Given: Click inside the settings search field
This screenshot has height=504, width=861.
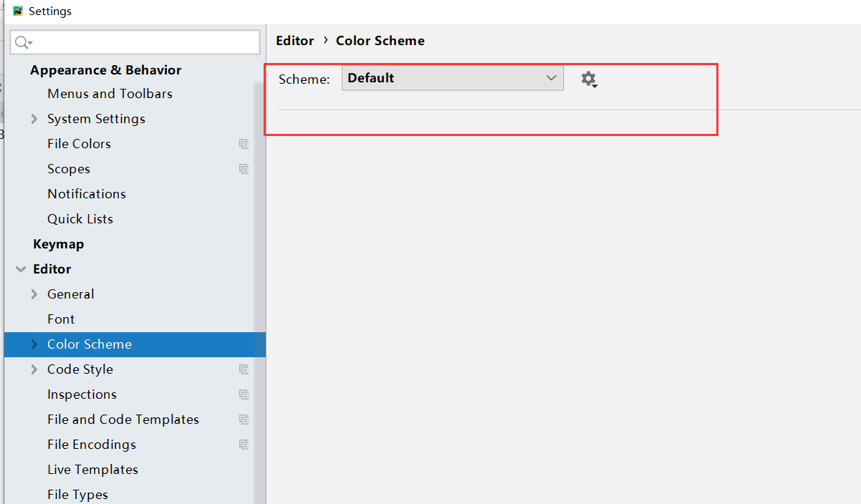Looking at the screenshot, I should (143, 43).
